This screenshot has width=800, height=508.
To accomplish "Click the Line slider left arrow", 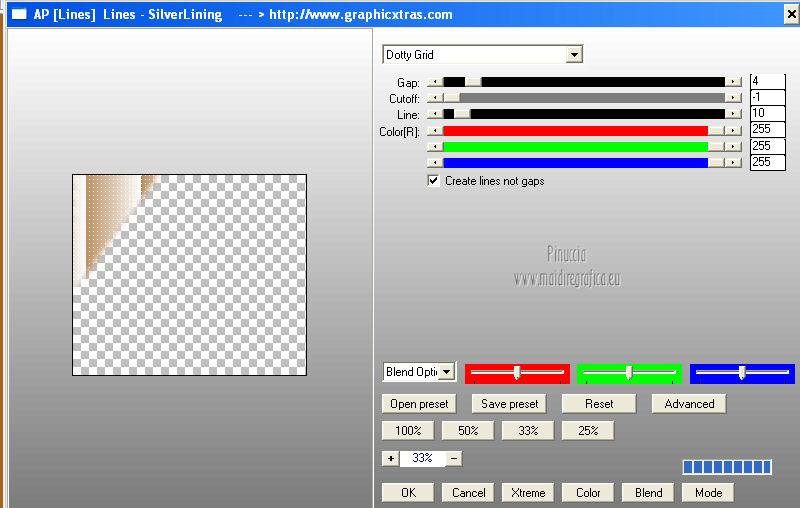I will pyautogui.click(x=435, y=114).
